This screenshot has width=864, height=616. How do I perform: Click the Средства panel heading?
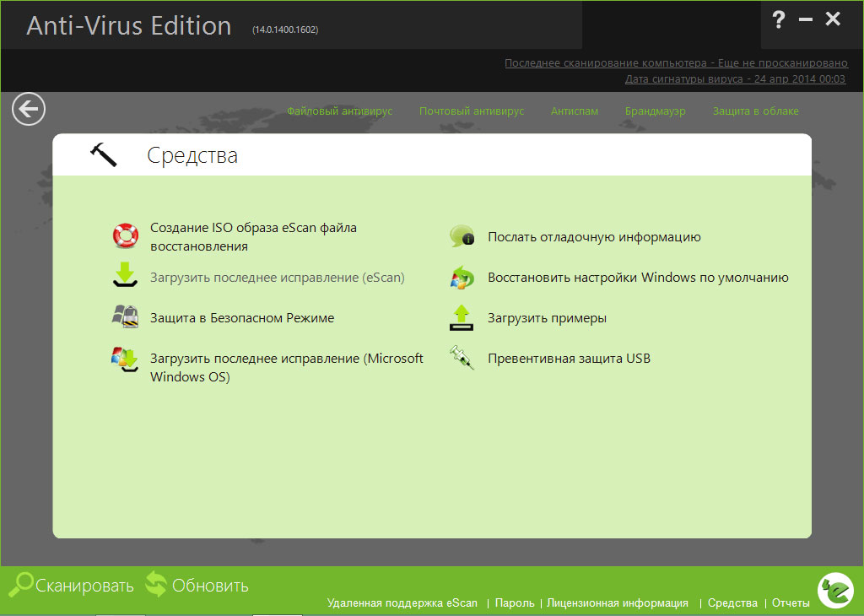tap(192, 155)
